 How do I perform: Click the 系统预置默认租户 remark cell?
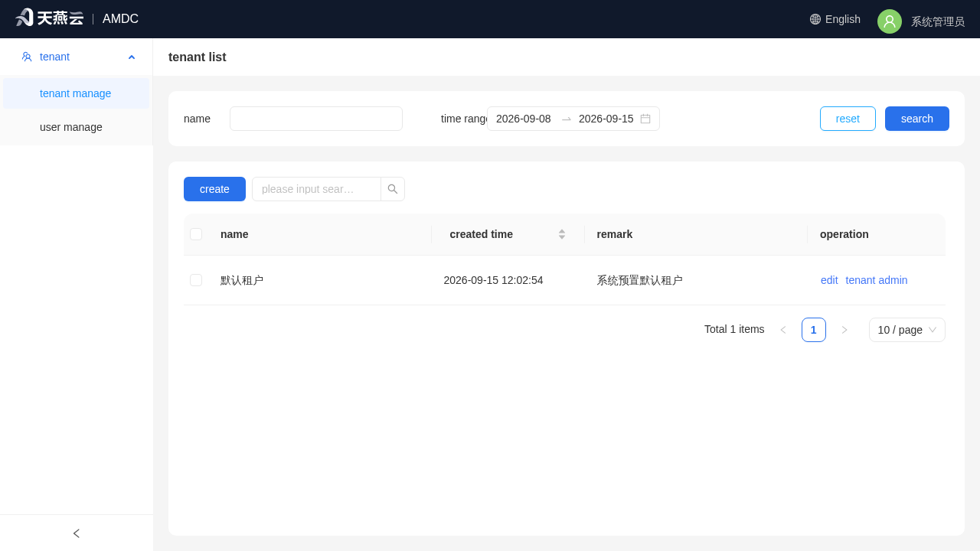[x=639, y=280]
